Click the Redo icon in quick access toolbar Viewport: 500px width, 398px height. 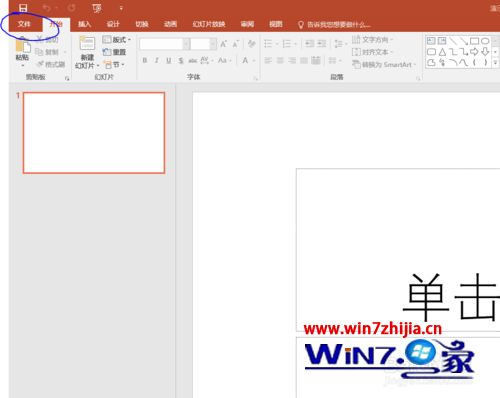(x=71, y=7)
